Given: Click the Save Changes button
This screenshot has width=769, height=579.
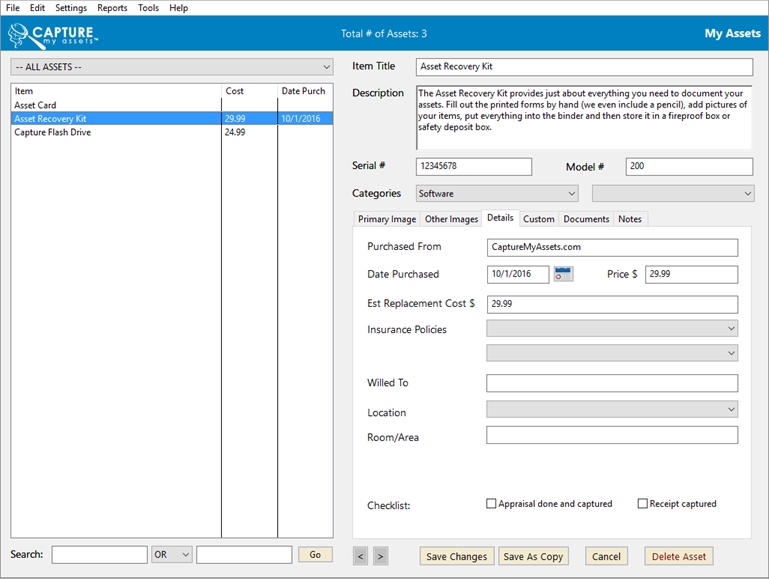Looking at the screenshot, I should [456, 556].
